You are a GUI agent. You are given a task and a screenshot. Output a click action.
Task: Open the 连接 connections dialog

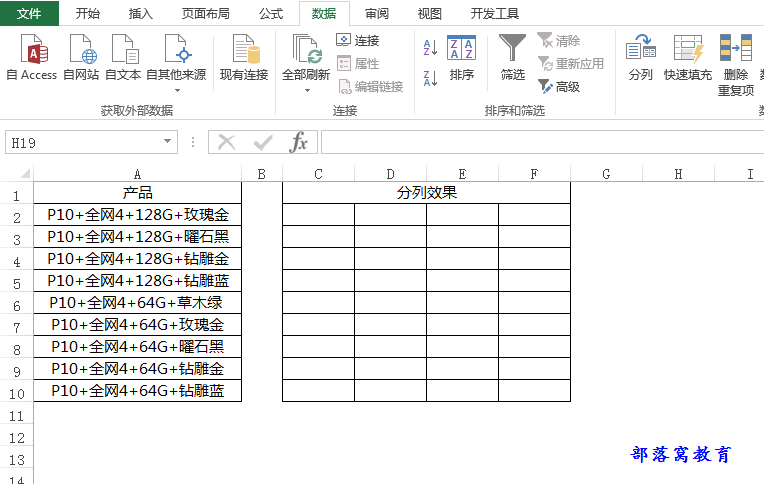(x=358, y=40)
